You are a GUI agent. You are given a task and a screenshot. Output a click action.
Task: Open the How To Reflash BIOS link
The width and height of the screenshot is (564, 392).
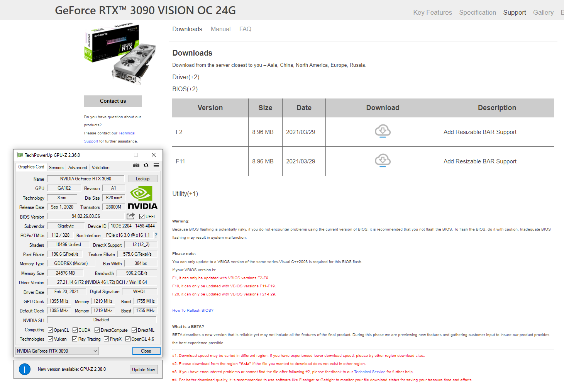click(193, 311)
